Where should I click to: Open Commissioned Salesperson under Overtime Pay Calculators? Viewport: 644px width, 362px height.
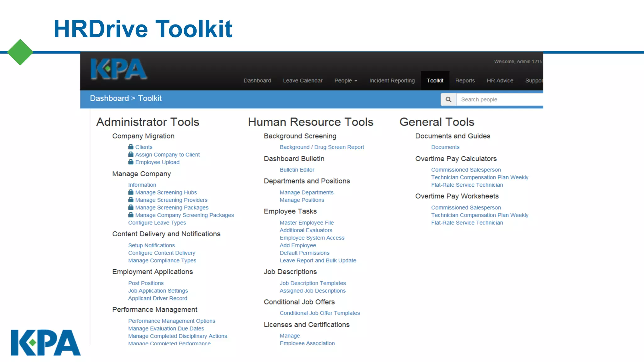coord(466,170)
